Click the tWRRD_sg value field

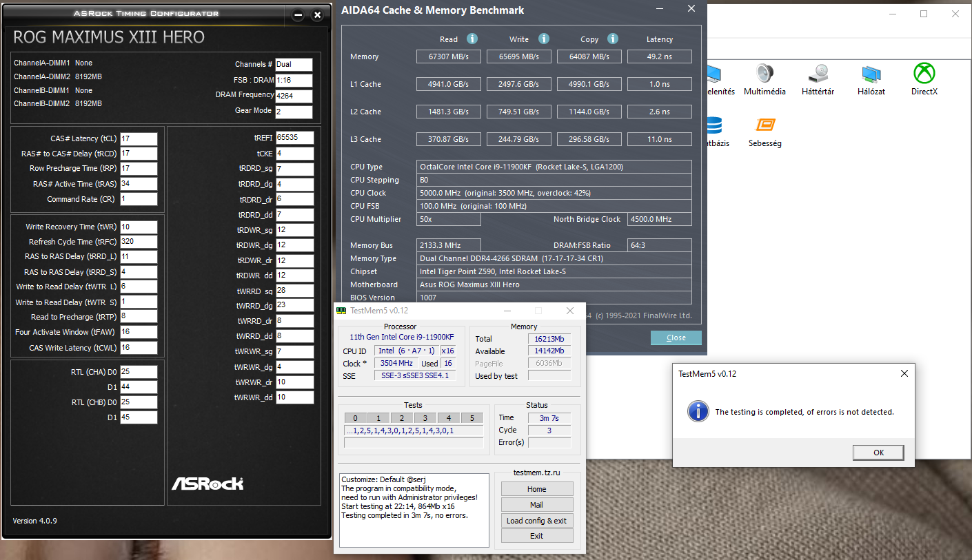tap(295, 291)
